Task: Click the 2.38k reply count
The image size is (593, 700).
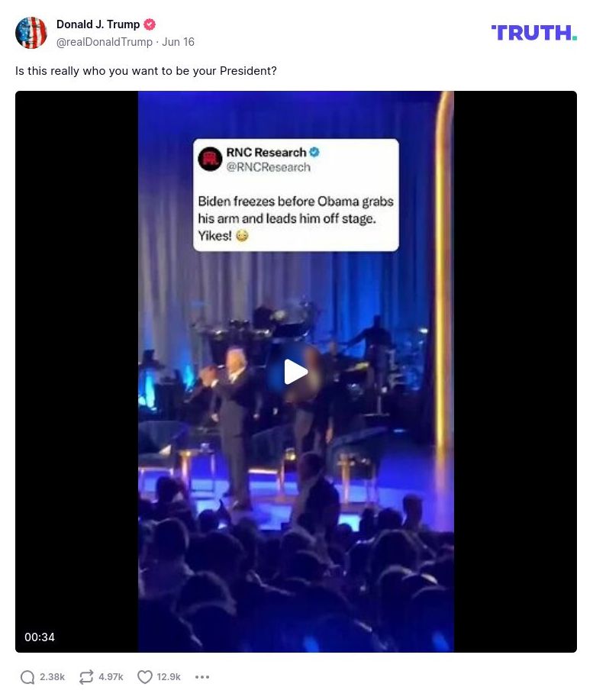Action: pyautogui.click(x=52, y=677)
